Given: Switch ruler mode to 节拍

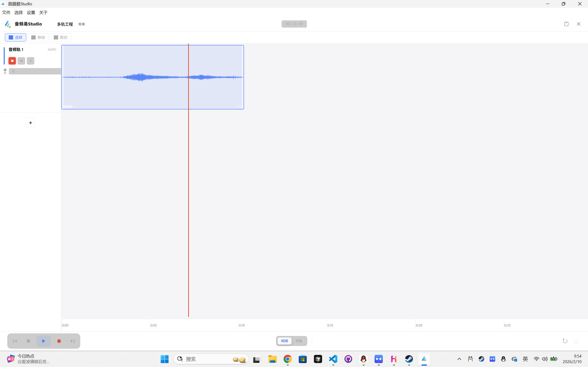Looking at the screenshot, I should point(299,341).
